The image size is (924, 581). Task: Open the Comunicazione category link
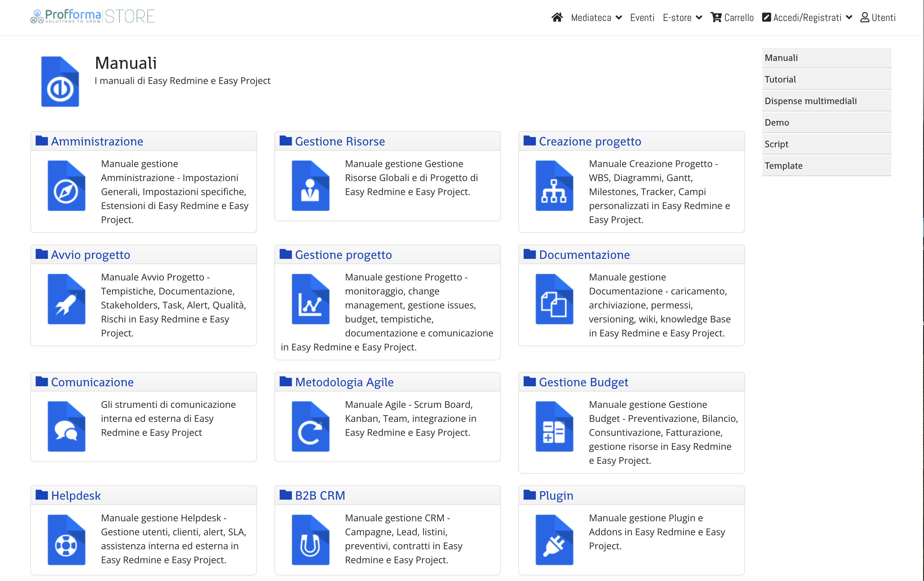92,382
